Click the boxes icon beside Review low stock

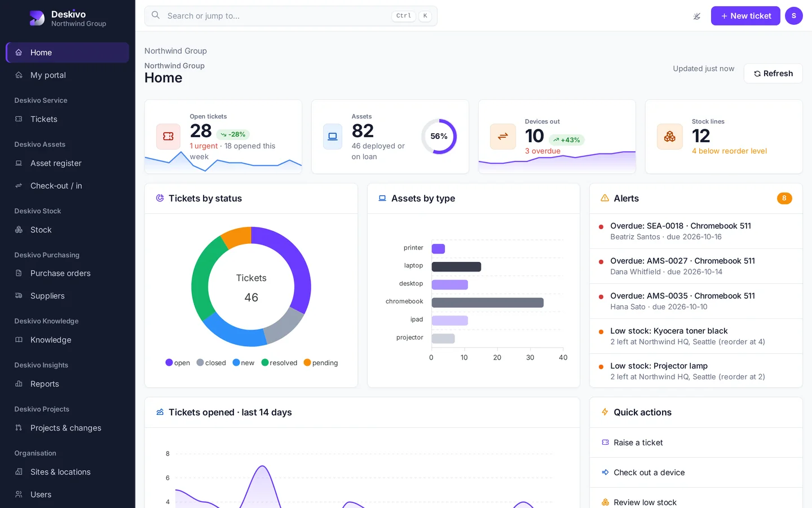(x=605, y=502)
